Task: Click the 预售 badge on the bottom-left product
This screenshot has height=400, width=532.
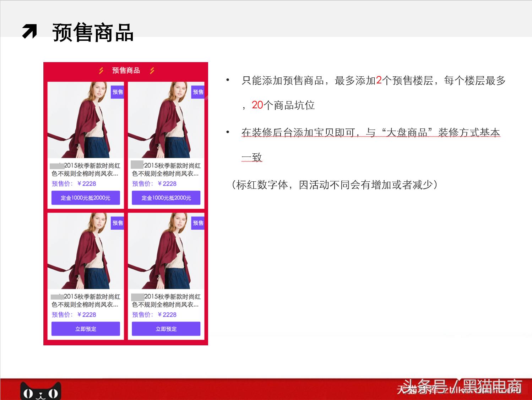Action: pyautogui.click(x=117, y=223)
